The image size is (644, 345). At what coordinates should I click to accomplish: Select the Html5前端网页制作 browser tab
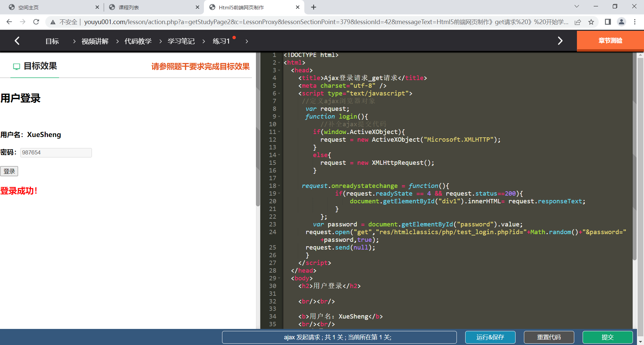click(254, 7)
